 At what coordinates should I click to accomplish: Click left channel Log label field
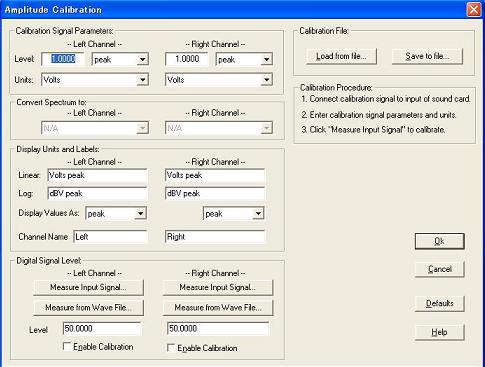click(97, 194)
